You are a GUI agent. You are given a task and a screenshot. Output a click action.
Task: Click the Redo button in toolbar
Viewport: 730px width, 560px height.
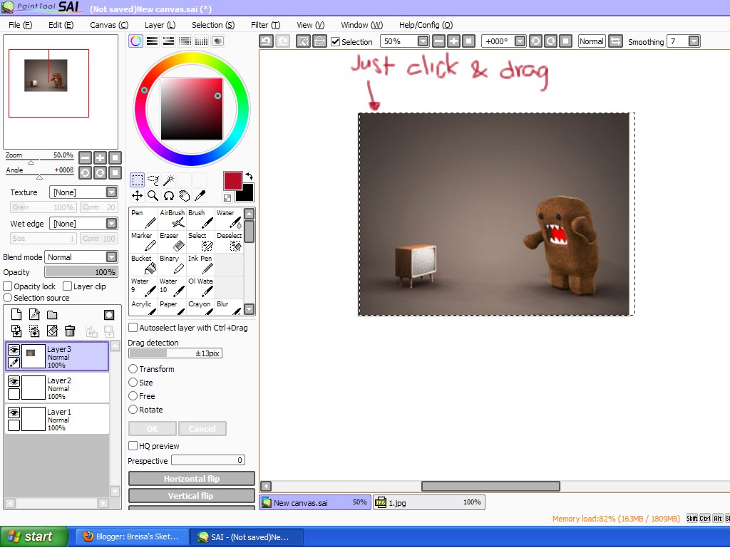[282, 41]
